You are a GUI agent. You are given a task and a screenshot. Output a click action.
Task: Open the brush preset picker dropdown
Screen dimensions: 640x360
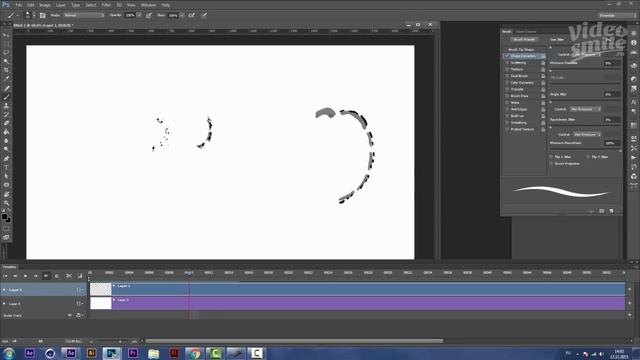[x=33, y=16]
